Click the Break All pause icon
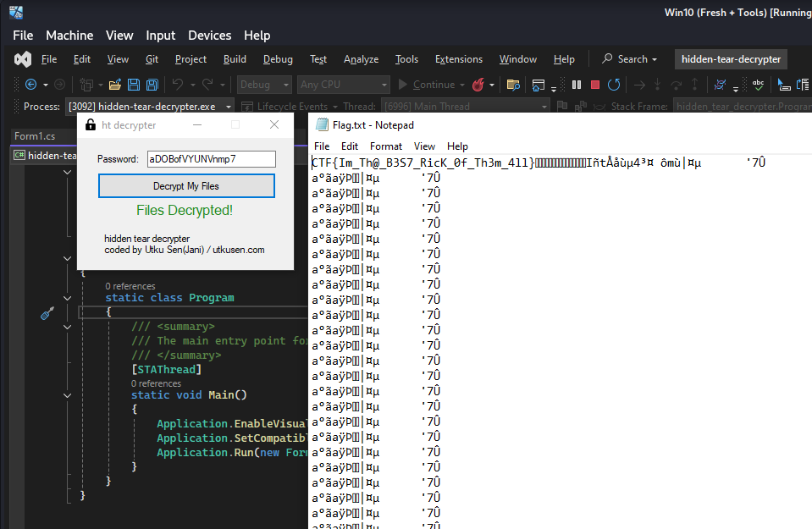 click(x=577, y=85)
